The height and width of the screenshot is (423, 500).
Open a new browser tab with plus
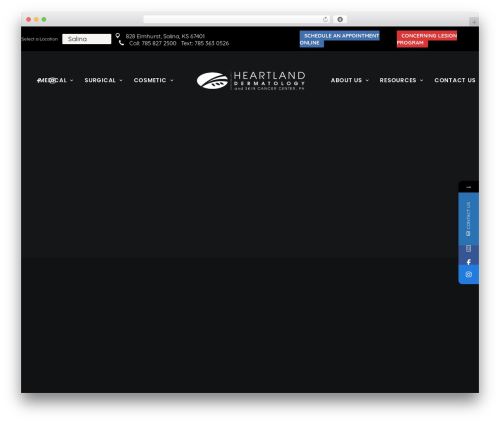474,22
